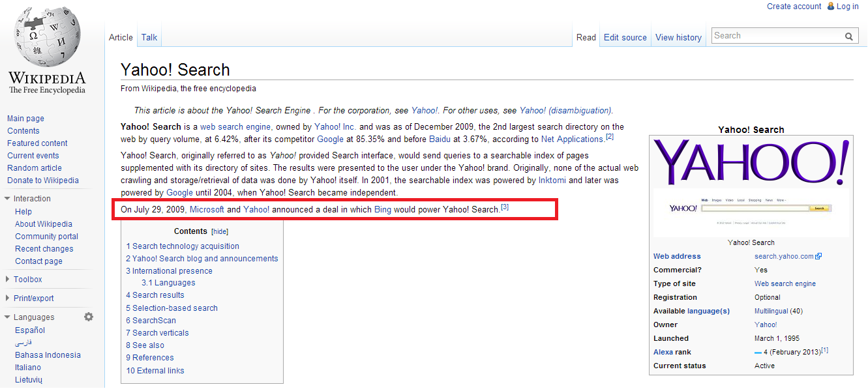Open the Talk tab
The image size is (868, 391).
point(149,38)
